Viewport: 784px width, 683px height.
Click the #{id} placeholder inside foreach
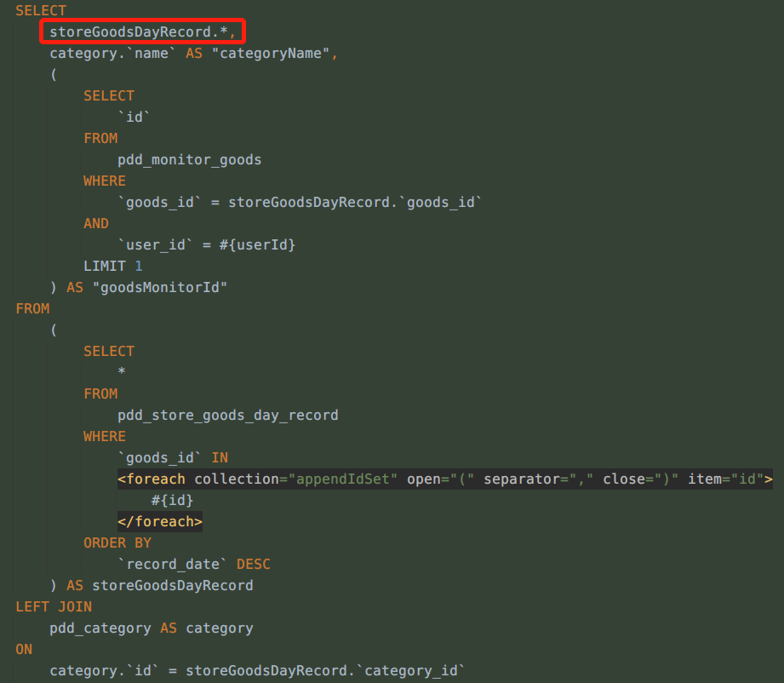(173, 501)
